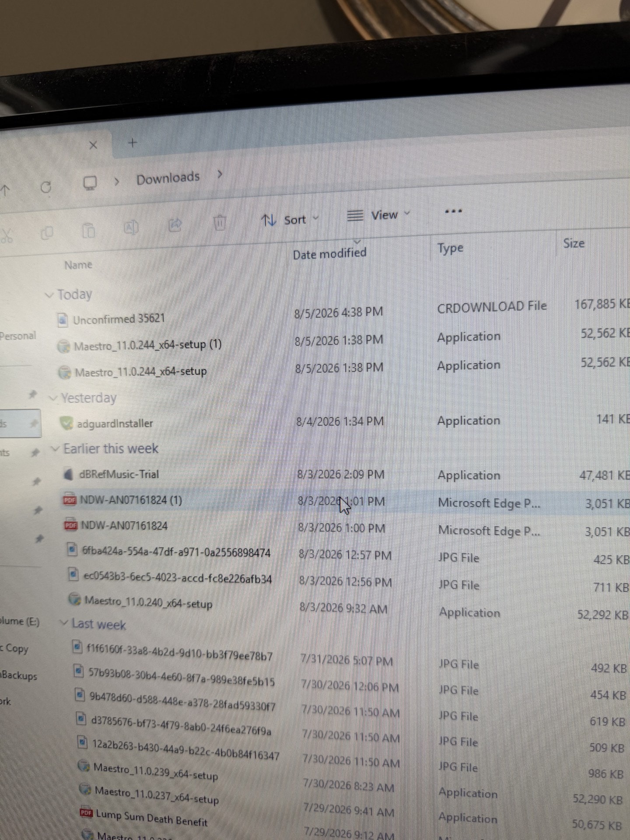Click the This PC monitor icon in address bar
630x840 pixels.
90,183
